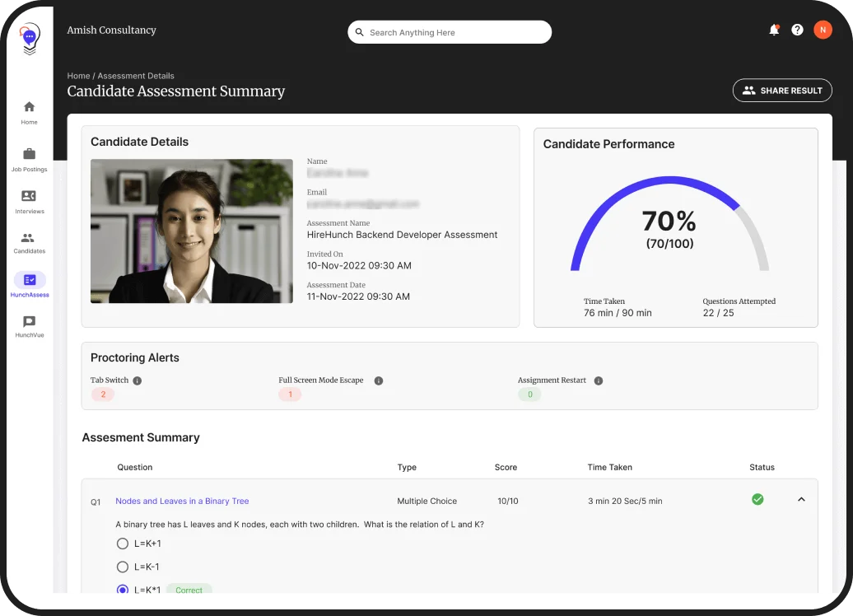Open the Nodes and Leaves question link
The image size is (853, 616).
pos(181,500)
